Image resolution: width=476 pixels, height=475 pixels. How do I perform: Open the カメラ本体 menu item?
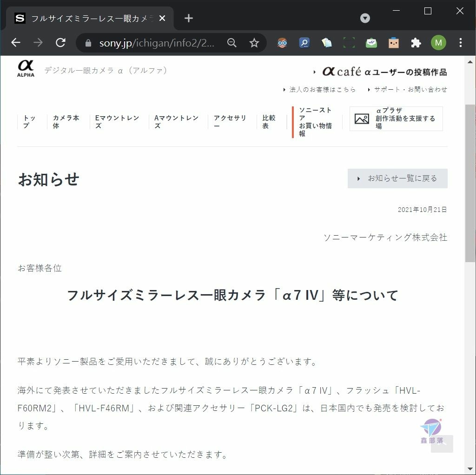coord(66,122)
